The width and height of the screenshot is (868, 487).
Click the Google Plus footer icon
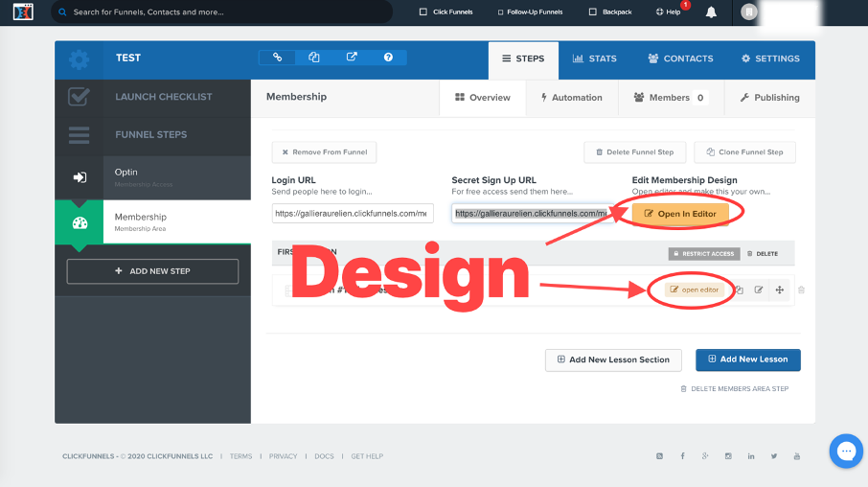coord(705,456)
